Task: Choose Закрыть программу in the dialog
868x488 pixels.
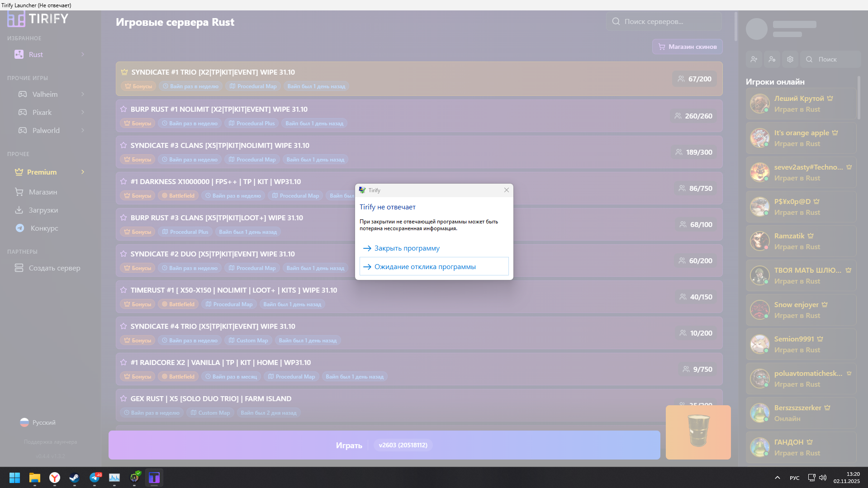Action: 407,248
